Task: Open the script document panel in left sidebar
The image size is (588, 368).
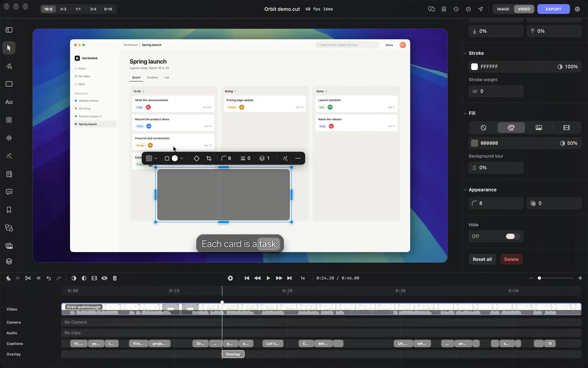Action: tap(9, 174)
